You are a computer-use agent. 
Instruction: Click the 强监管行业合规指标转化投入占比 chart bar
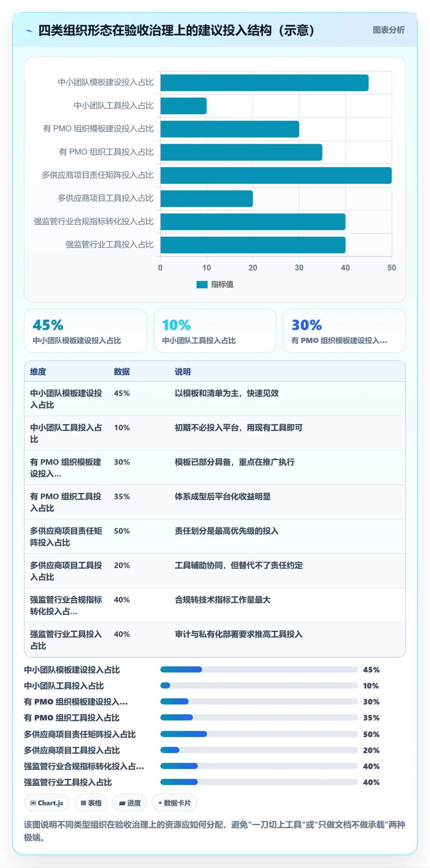[x=253, y=222]
